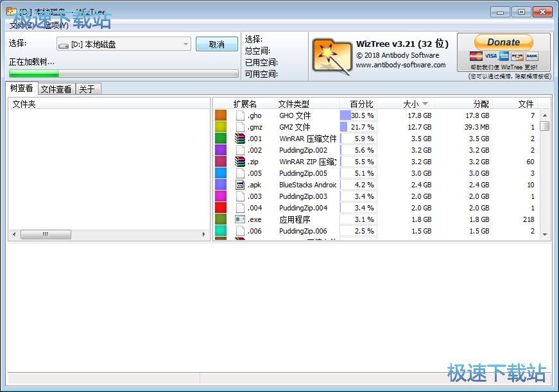Click the BlueStacks icon for .apk
Image resolution: width=559 pixels, height=392 pixels.
pos(240,184)
